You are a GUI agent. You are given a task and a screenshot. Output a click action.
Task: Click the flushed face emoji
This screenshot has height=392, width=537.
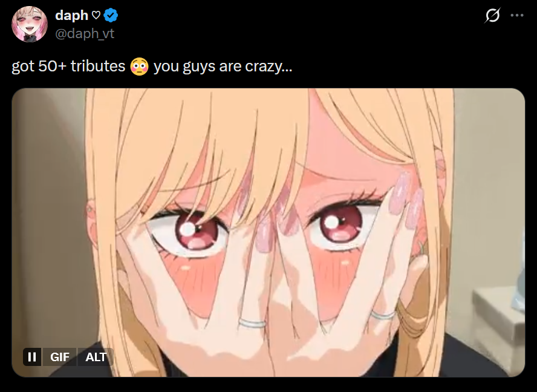pos(139,67)
